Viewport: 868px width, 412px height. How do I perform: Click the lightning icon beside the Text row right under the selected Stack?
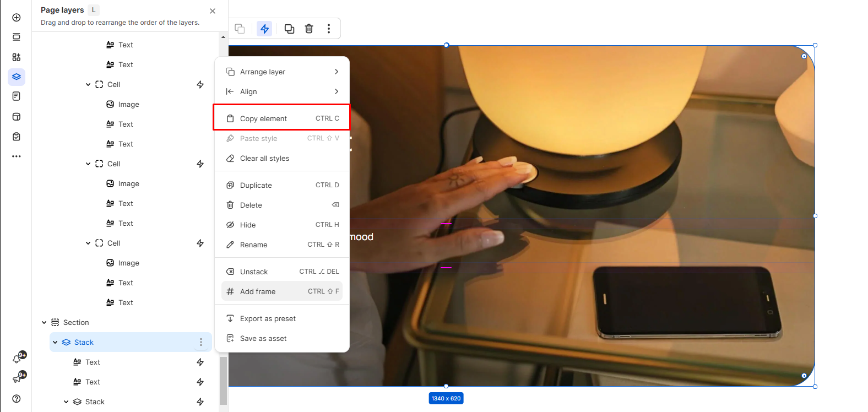pos(200,362)
